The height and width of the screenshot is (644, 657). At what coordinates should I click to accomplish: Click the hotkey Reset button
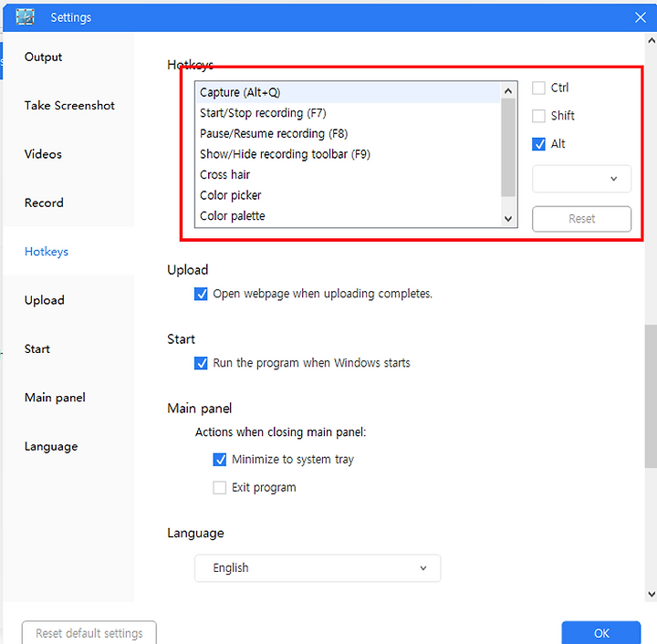[581, 219]
